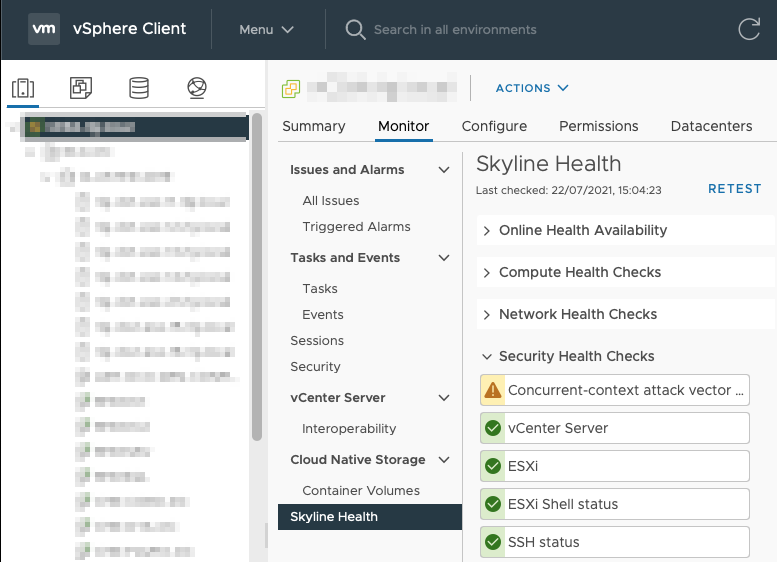The image size is (777, 562).
Task: Open the Menu dropdown
Action: (267, 30)
